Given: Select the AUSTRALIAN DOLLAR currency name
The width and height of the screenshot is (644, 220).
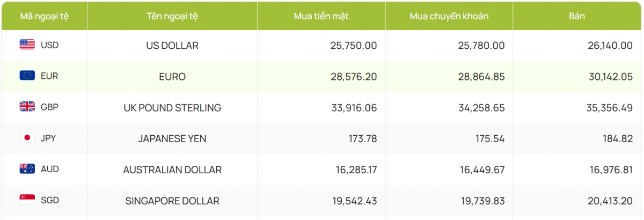Looking at the screenshot, I should [x=172, y=170].
